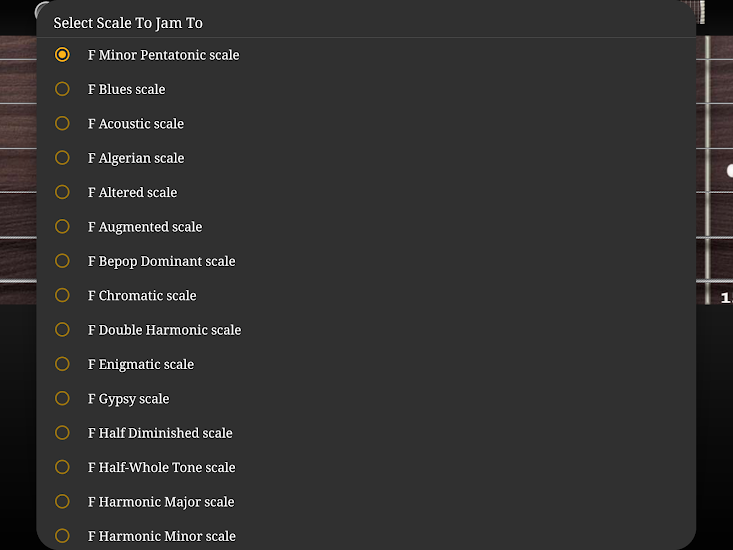The width and height of the screenshot is (733, 550).
Task: Click the F Gypsy scale label text
Action: point(128,399)
